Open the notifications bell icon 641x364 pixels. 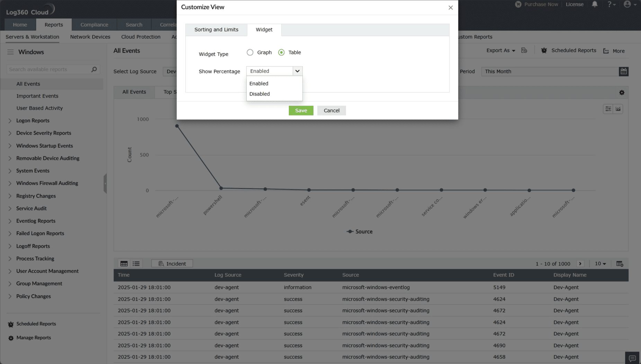tap(595, 4)
